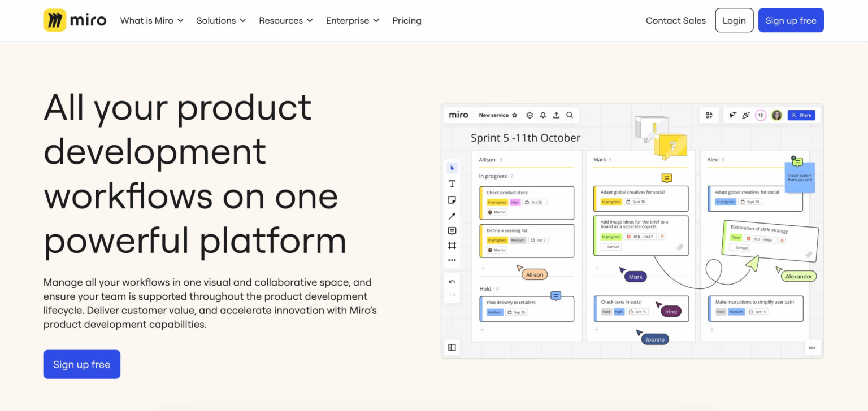Open the Enterprise menu
Screen dimensions: 868x411
pyautogui.click(x=353, y=20)
